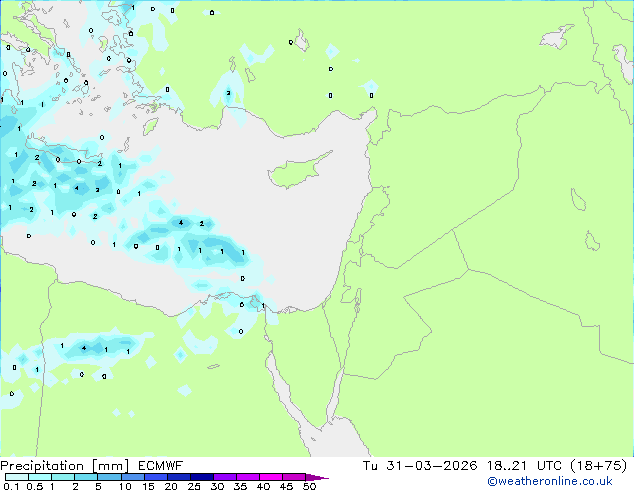Click the legend scale label '0.5'
Viewport: 634px width, 490px height.
click(x=35, y=486)
